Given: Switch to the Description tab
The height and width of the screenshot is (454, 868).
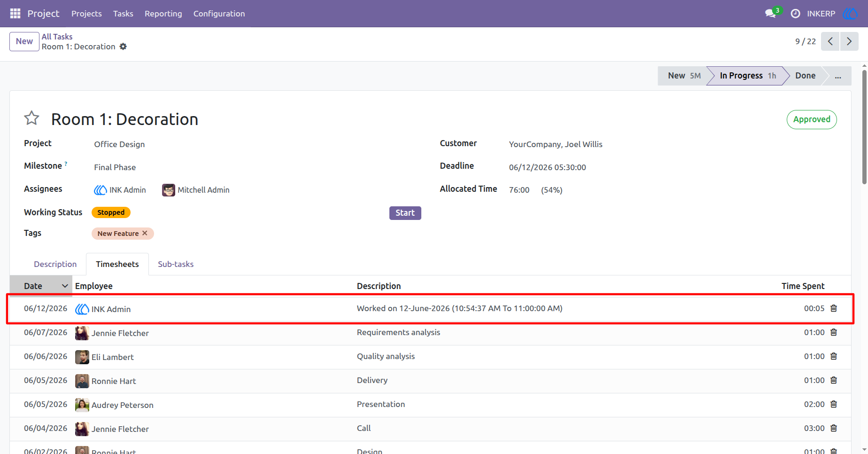Looking at the screenshot, I should pyautogui.click(x=55, y=264).
